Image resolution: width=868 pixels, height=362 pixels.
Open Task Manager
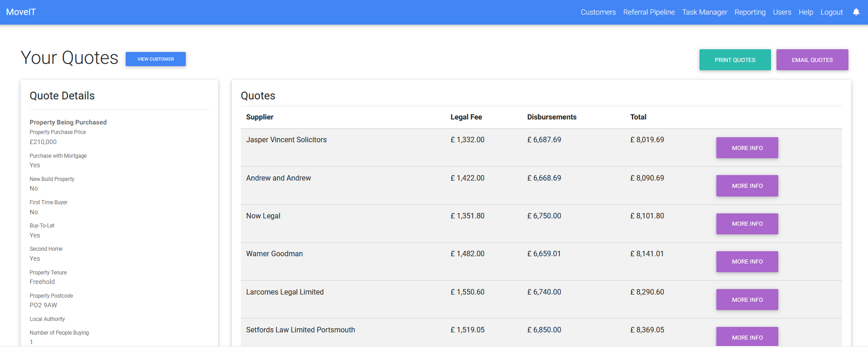[705, 12]
